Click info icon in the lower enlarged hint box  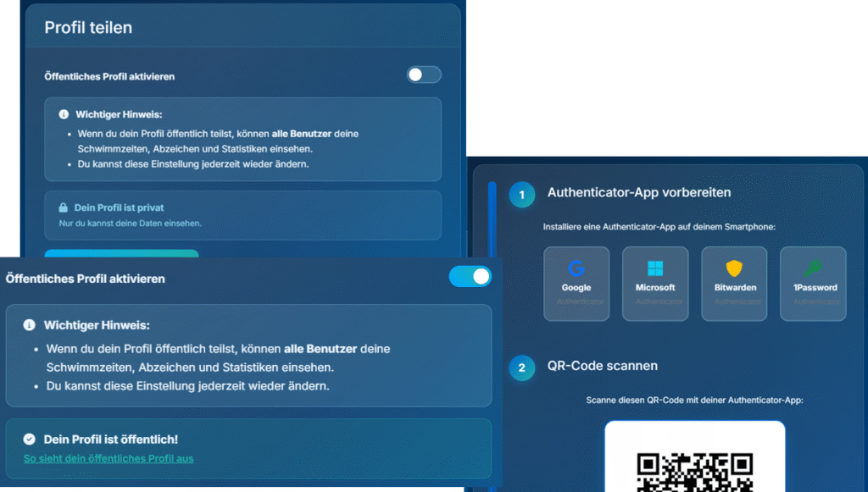(x=30, y=324)
